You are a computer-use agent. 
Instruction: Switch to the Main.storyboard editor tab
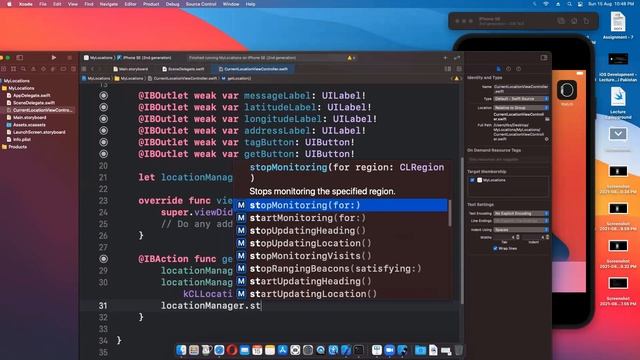[131, 69]
